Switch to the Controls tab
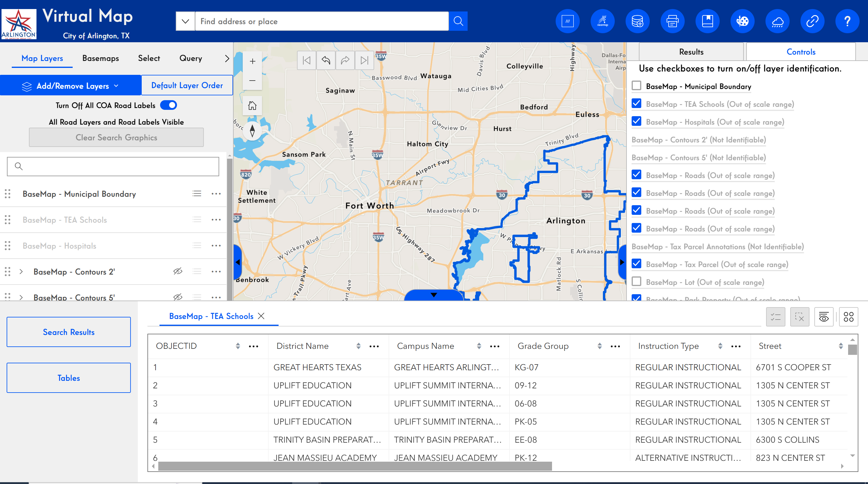The image size is (868, 484). [801, 52]
